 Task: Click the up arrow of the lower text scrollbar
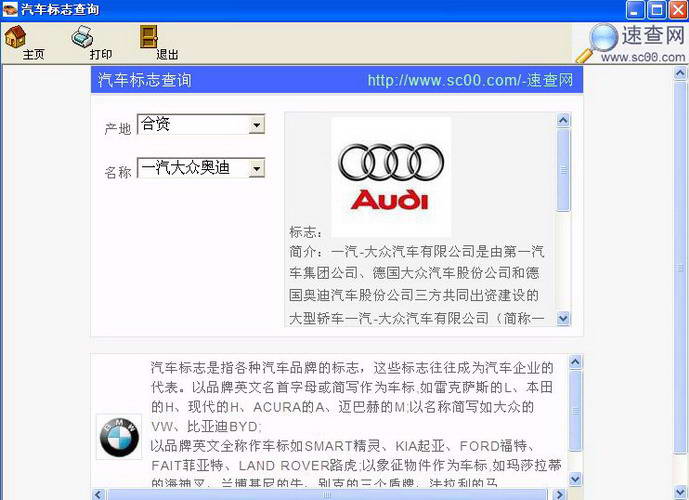click(576, 362)
